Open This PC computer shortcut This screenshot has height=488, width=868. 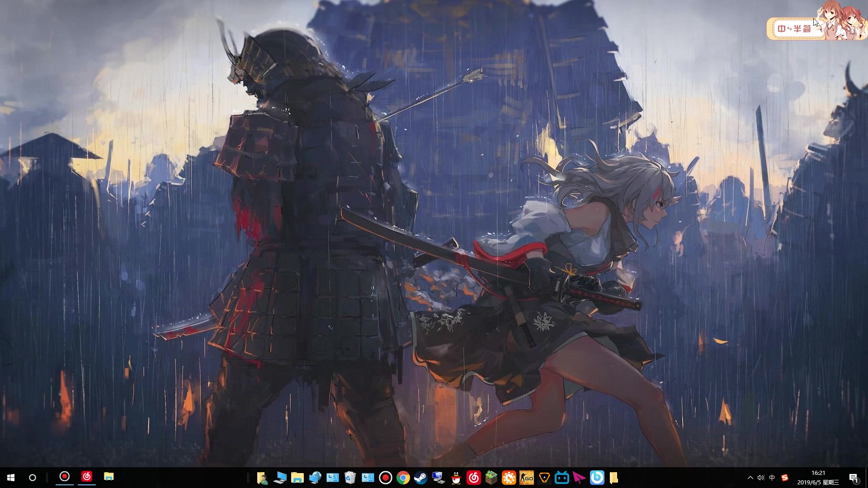[x=280, y=478]
